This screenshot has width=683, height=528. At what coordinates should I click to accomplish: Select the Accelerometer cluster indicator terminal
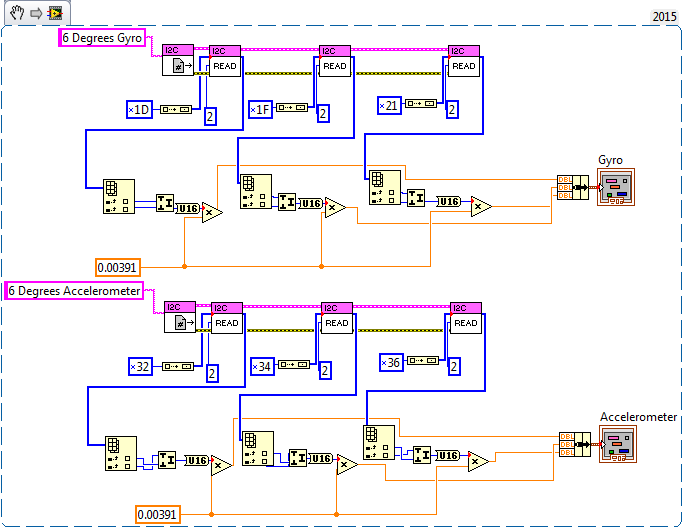click(x=617, y=444)
